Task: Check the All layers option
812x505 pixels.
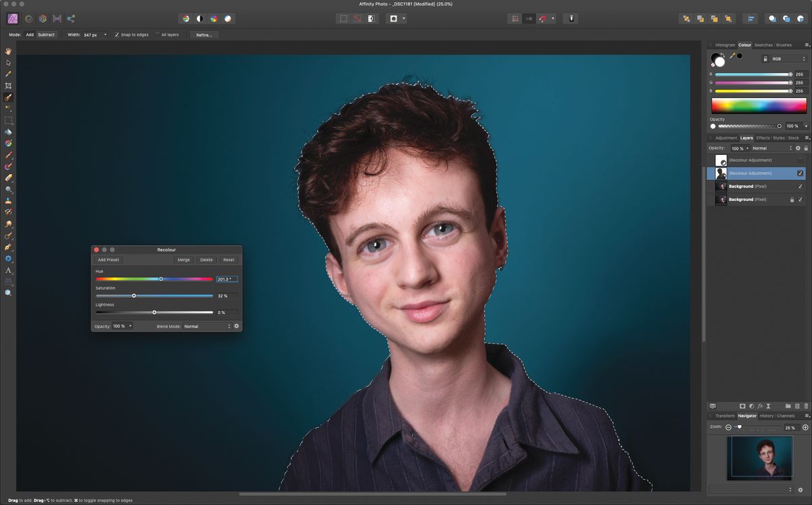Action: point(158,35)
